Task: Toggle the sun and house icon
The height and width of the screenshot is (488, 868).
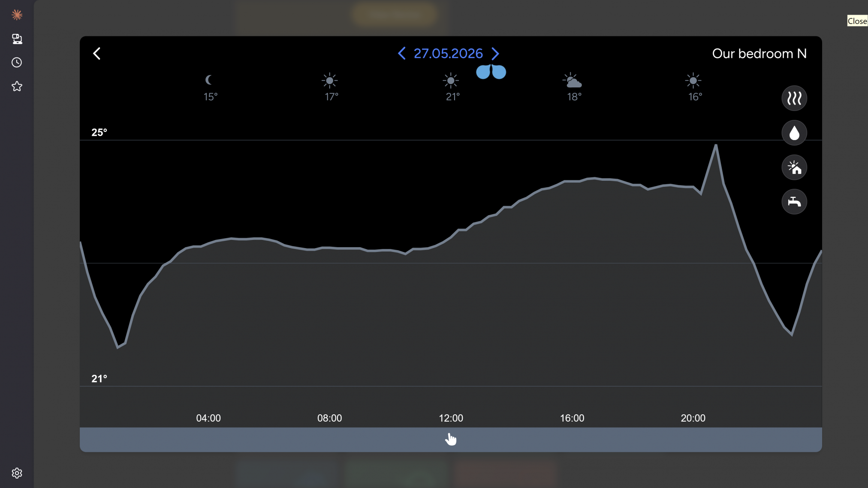Action: coord(794,167)
